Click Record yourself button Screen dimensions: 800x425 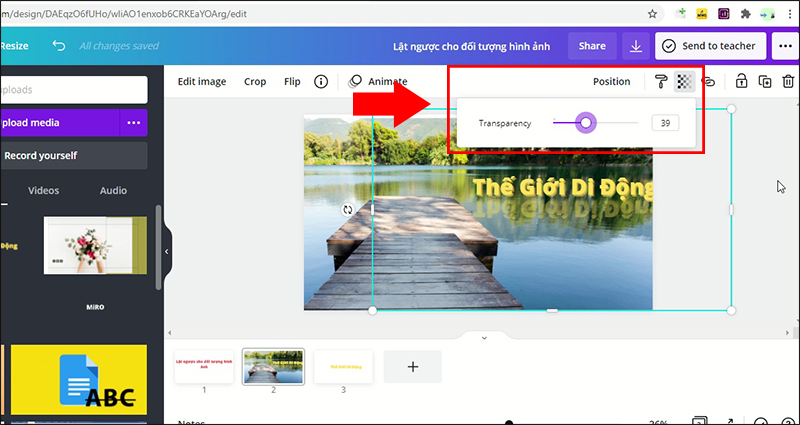coord(74,156)
